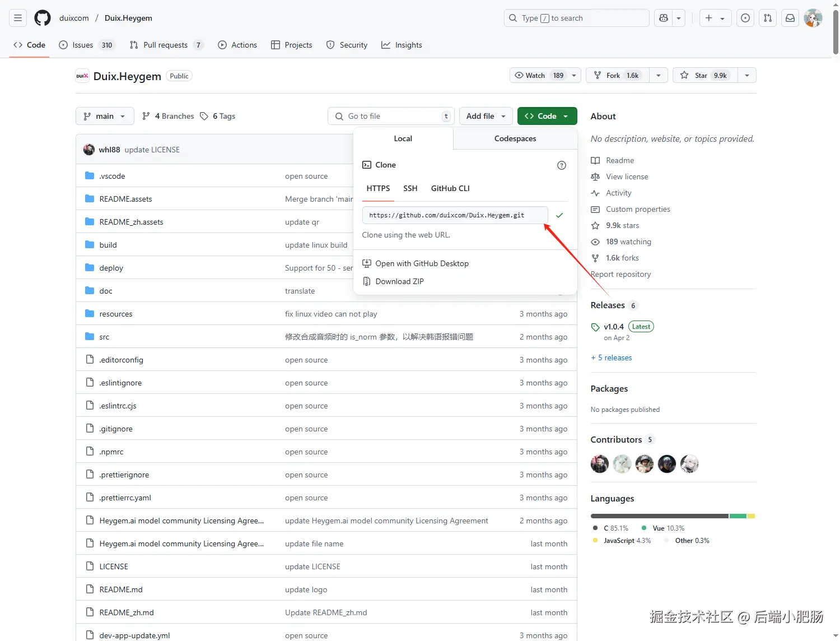Click Report repository link

620,274
